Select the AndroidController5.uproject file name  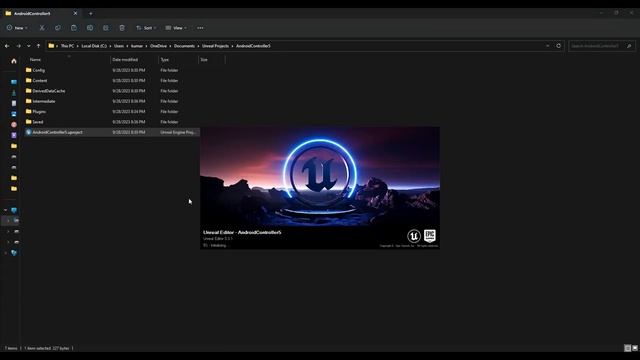click(58, 132)
